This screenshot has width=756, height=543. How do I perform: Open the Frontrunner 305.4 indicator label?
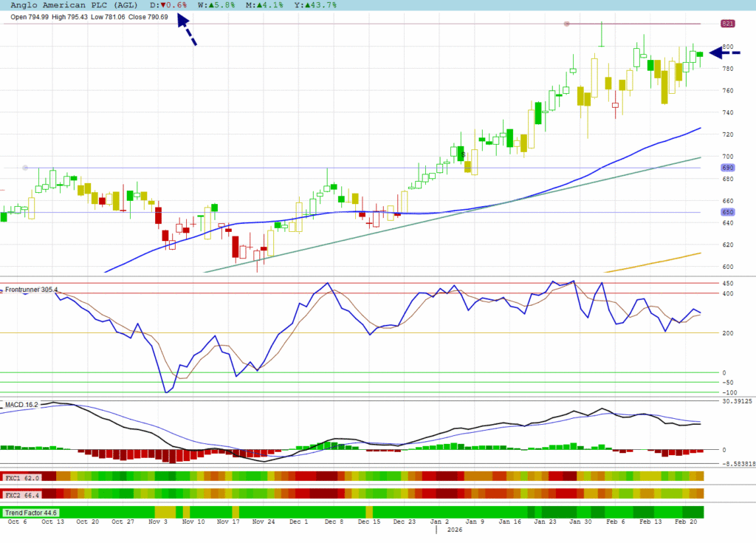tap(31, 289)
